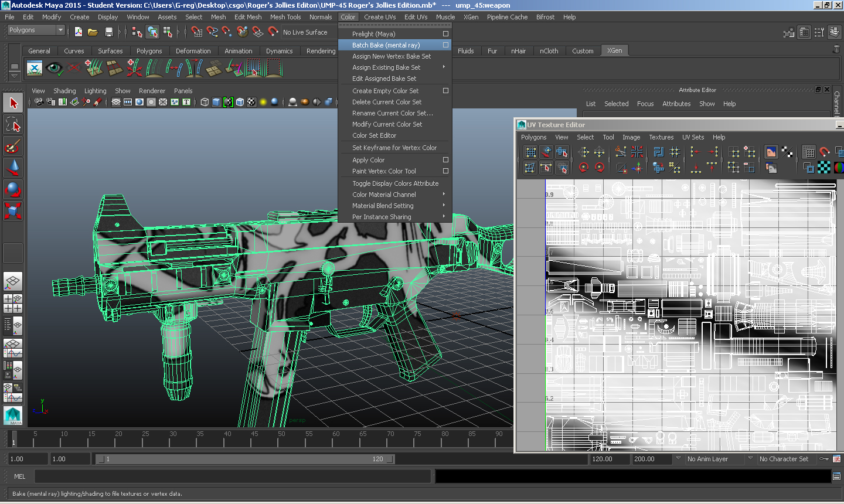Choose Toggle Display Colors Attribute
The width and height of the screenshot is (844, 504).
click(395, 183)
